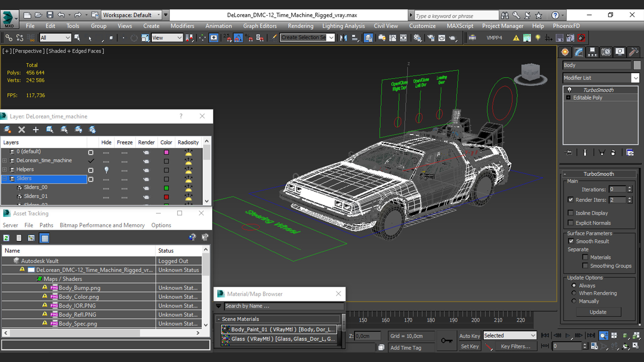Screen dimensions: 644x362
Task: Click Go to End playback button
Action: click(x=591, y=335)
